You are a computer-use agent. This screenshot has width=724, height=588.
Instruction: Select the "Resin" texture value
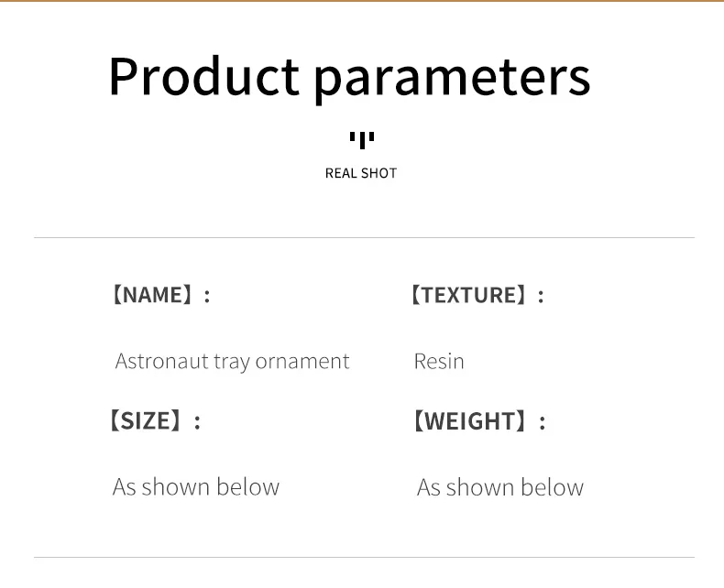[x=439, y=361]
